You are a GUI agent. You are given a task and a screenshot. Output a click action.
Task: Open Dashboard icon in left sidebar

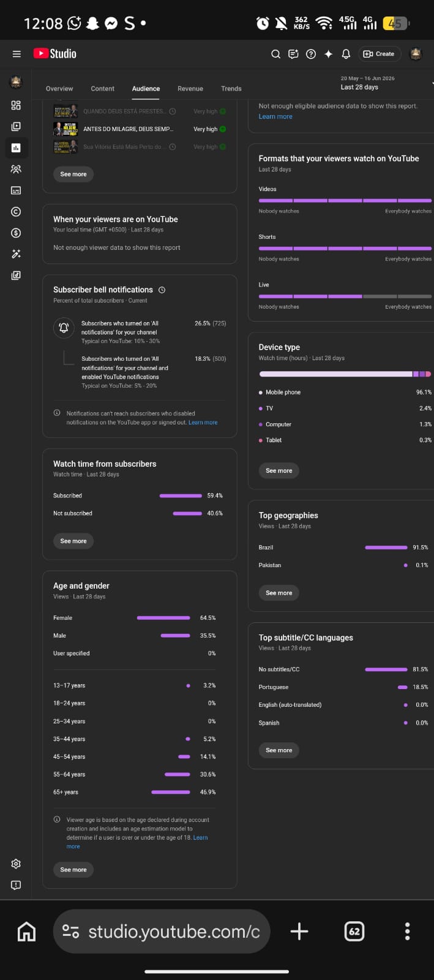tap(16, 105)
